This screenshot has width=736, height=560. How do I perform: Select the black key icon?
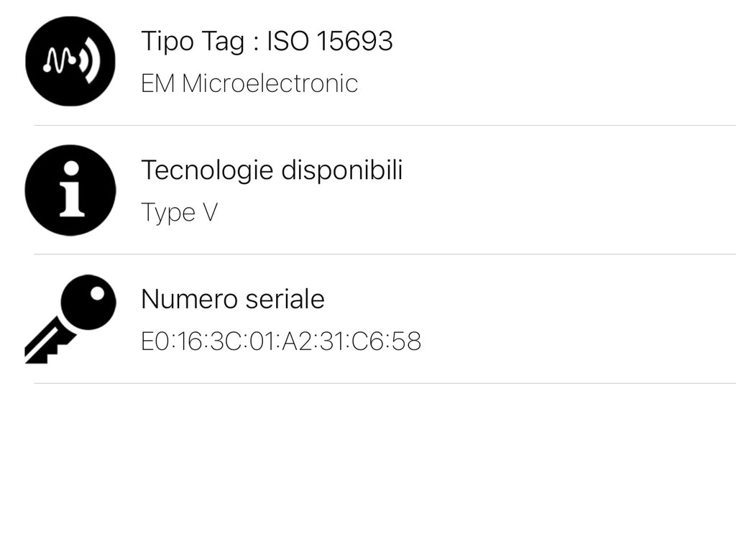coord(72,317)
